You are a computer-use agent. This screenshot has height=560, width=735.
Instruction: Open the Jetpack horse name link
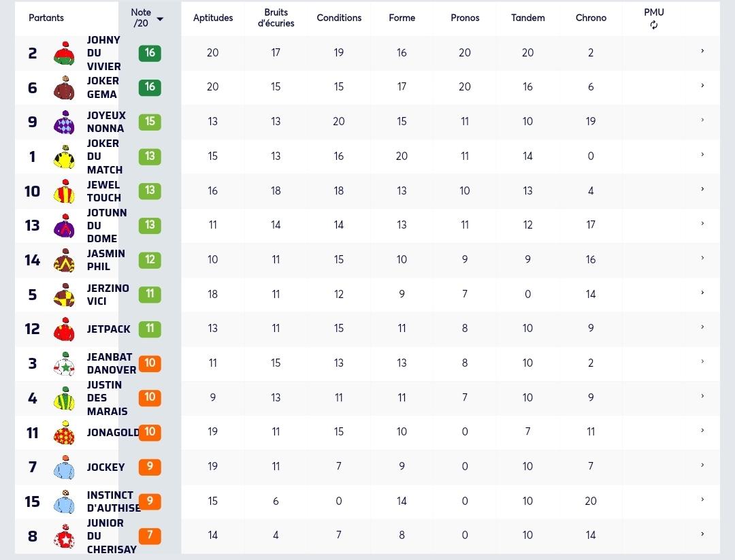click(108, 329)
